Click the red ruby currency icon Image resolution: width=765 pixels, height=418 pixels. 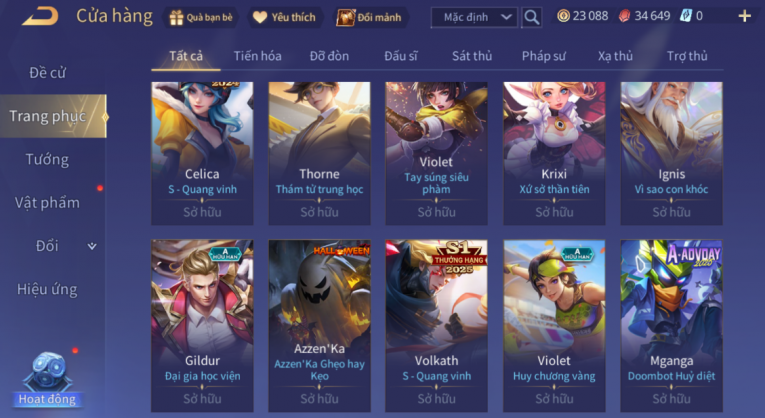coord(624,17)
